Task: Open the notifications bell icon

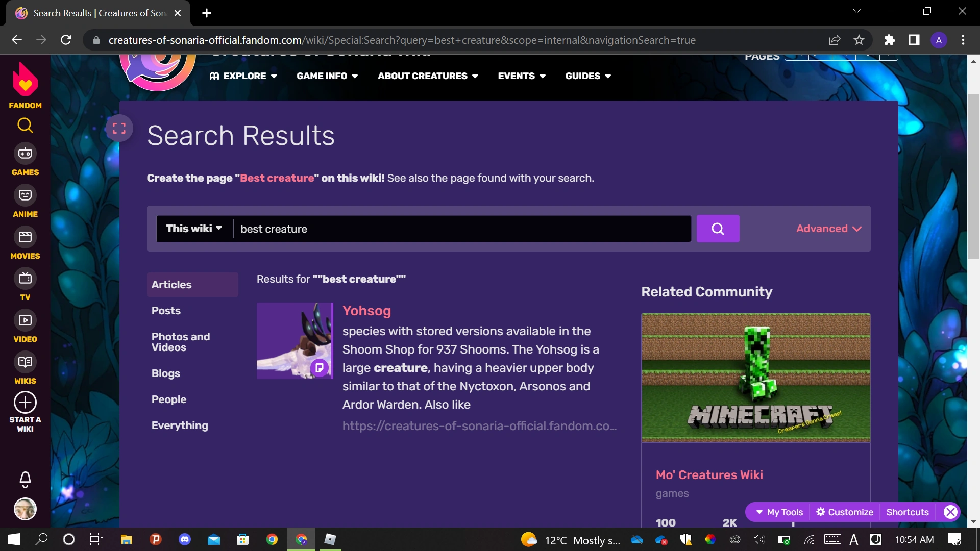Action: point(25,479)
